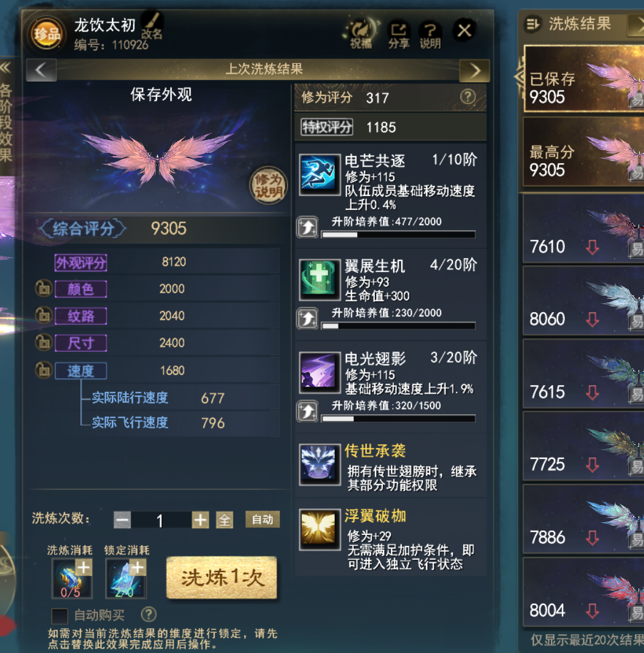Screen dimensions: 644x653
Task: Go to previous result with left arrow
Action: click(x=41, y=70)
